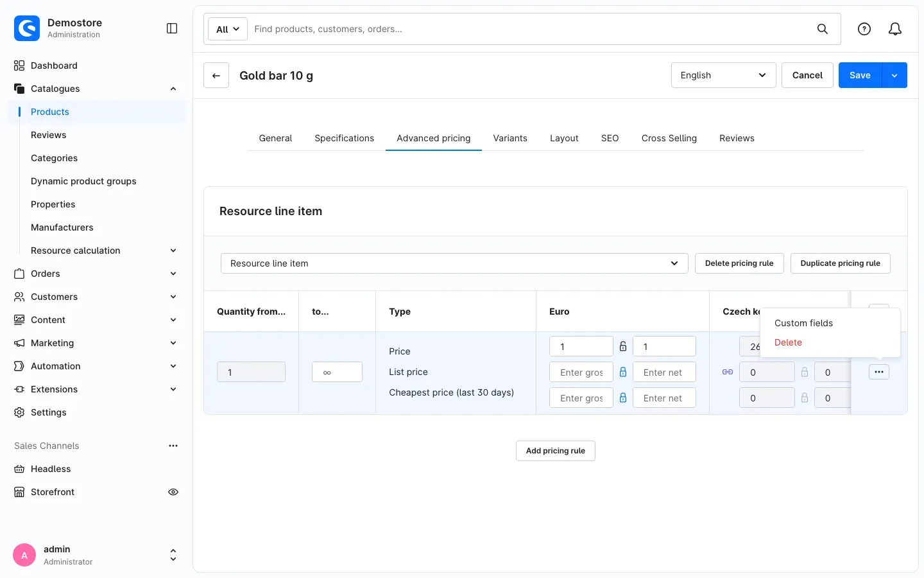Click Duplicate pricing rule
The width and height of the screenshot is (924, 578).
pos(840,263)
